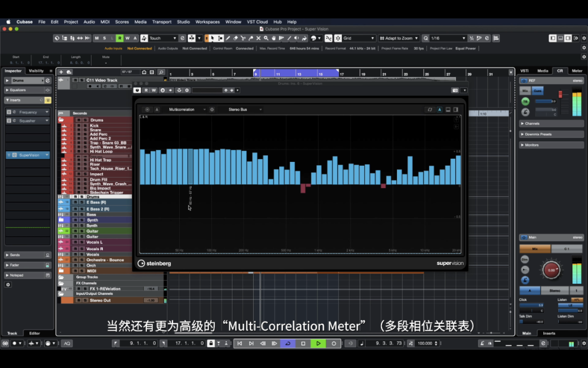Toggle the Cycle loop transport button

[x=288, y=343]
